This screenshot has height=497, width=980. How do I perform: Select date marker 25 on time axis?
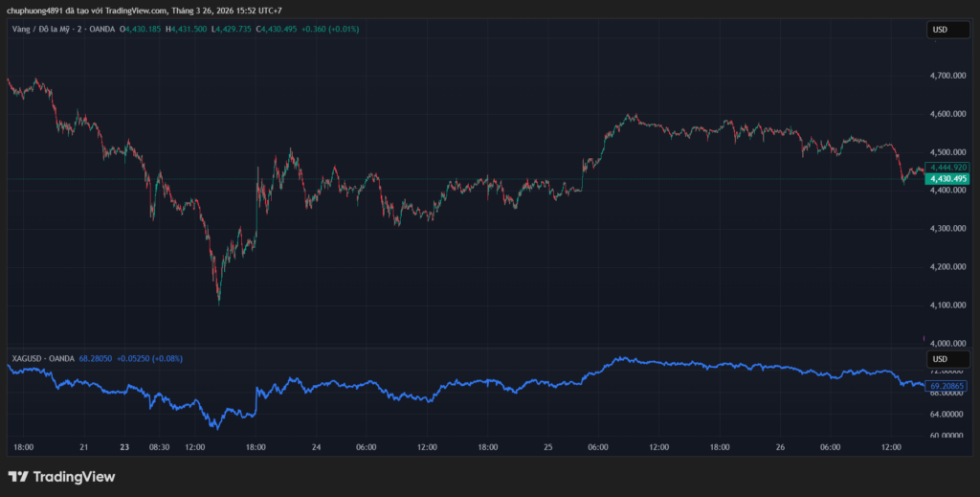tap(547, 446)
